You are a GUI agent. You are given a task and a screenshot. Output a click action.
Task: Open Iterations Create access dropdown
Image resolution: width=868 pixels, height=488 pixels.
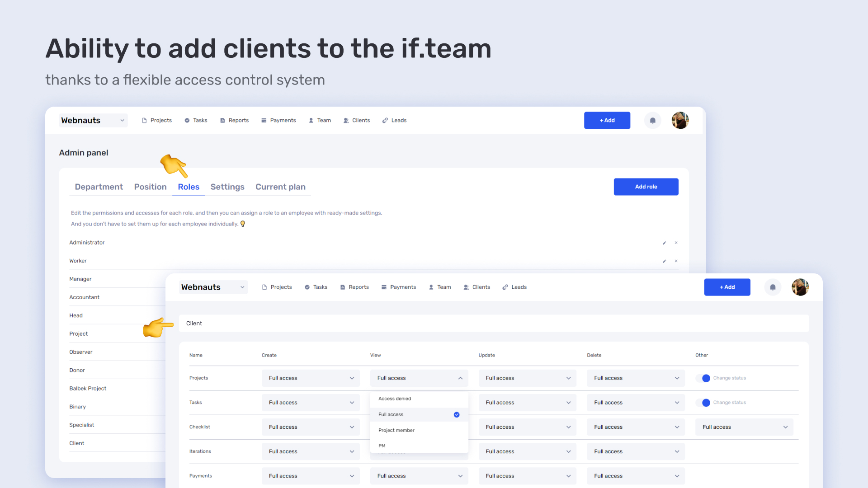pos(311,451)
